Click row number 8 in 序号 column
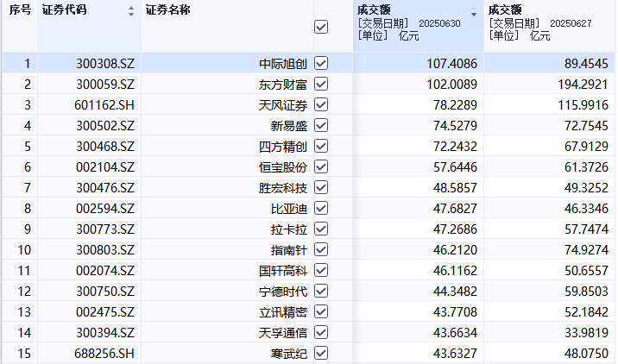Viewport: 618px width, 364px height. (28, 209)
